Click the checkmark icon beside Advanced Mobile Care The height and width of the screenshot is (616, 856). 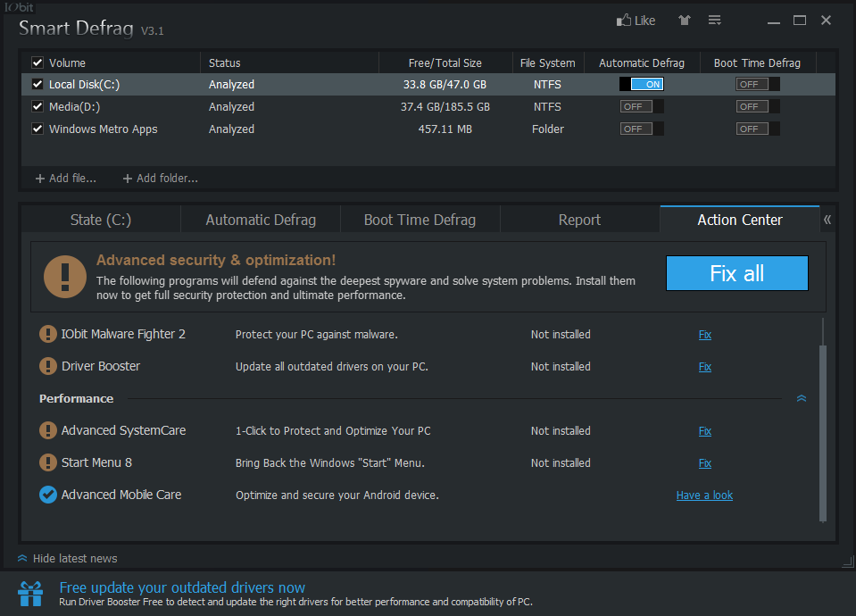[x=48, y=495]
